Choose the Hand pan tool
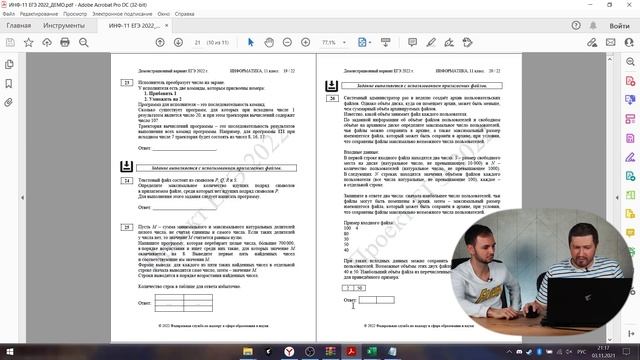This screenshot has height=360, width=640. (x=269, y=42)
